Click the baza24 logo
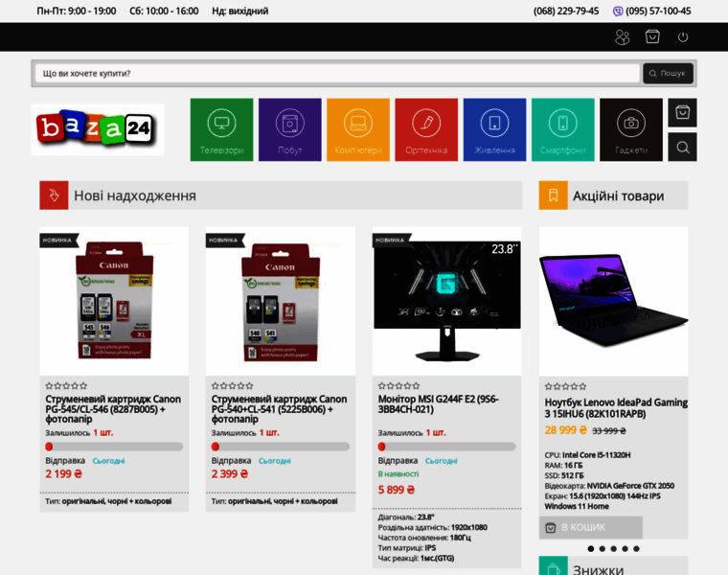Image resolution: width=728 pixels, height=575 pixels. (x=98, y=129)
